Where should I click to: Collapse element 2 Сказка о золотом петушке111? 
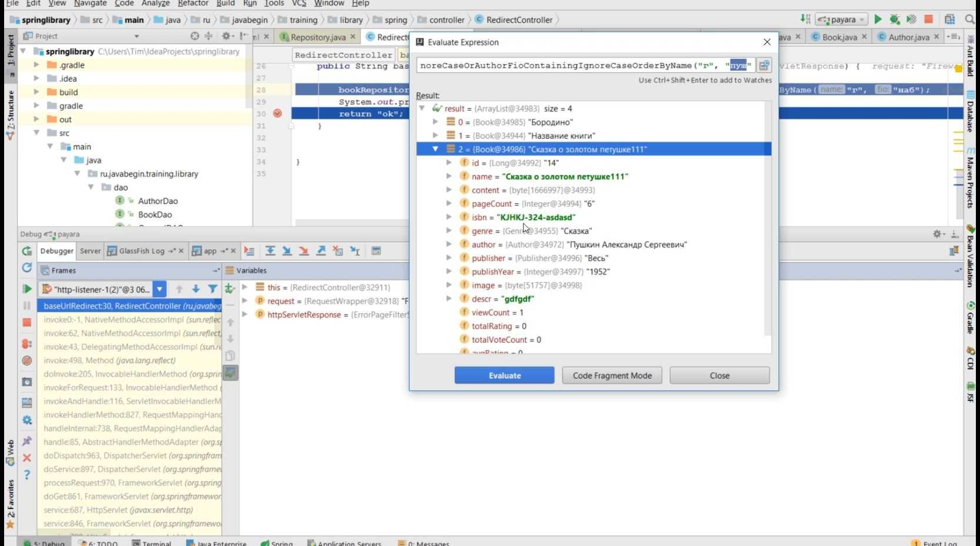tap(435, 149)
